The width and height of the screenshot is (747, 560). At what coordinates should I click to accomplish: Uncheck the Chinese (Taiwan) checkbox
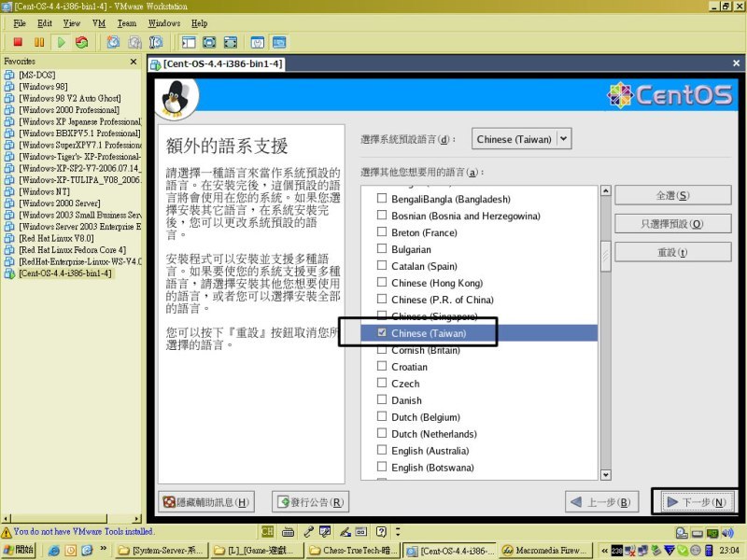click(x=382, y=332)
